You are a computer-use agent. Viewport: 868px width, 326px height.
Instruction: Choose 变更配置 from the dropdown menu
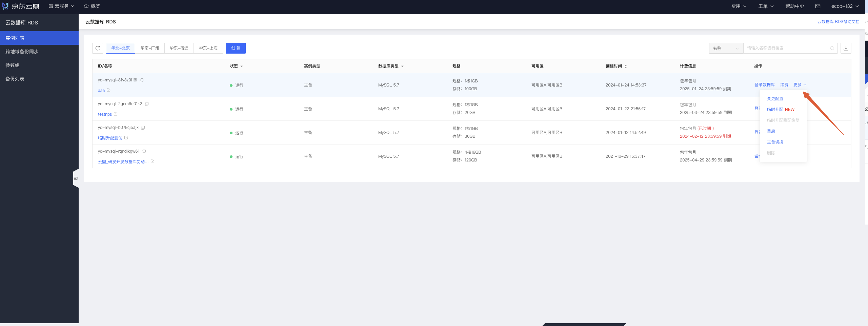click(x=775, y=99)
